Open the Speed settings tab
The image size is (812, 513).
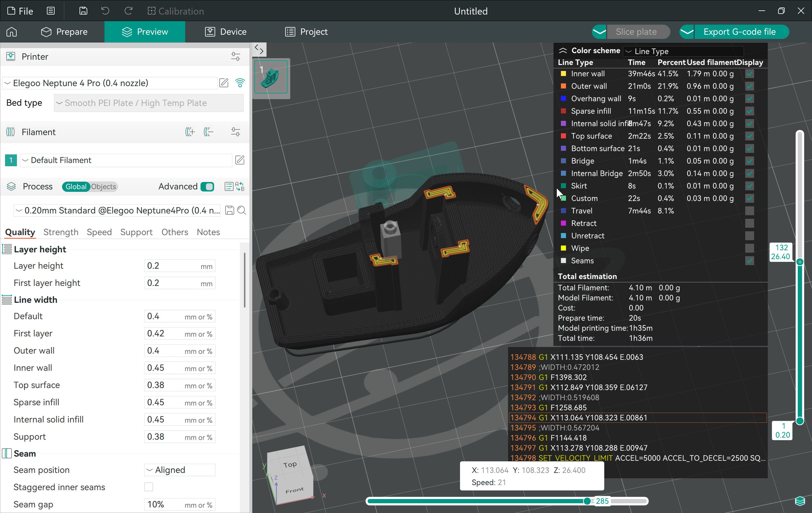click(99, 232)
